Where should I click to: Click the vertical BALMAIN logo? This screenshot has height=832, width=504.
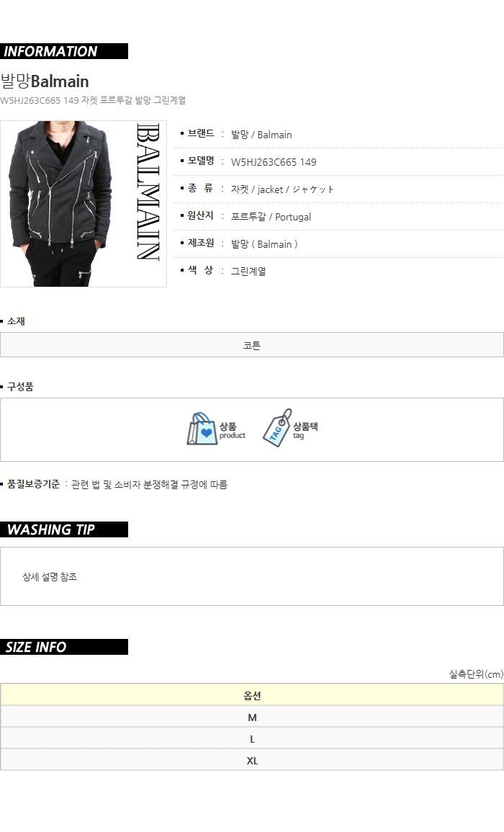click(148, 192)
